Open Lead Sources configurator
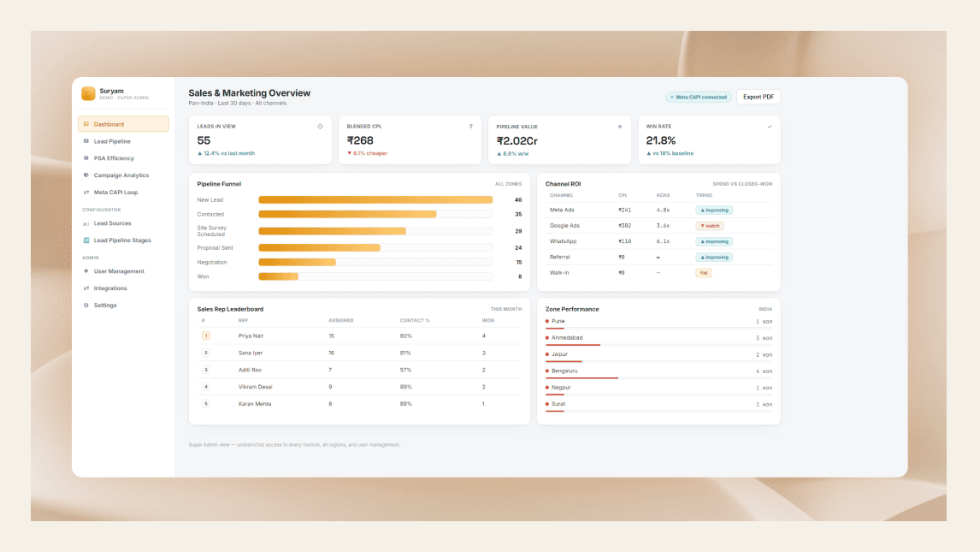Image resolution: width=980 pixels, height=552 pixels. pyautogui.click(x=123, y=223)
